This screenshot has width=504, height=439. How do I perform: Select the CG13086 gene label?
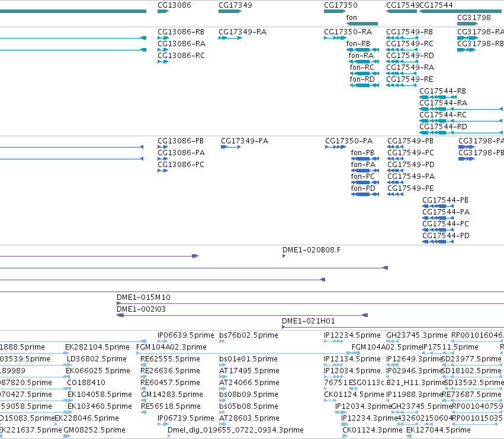point(174,5)
